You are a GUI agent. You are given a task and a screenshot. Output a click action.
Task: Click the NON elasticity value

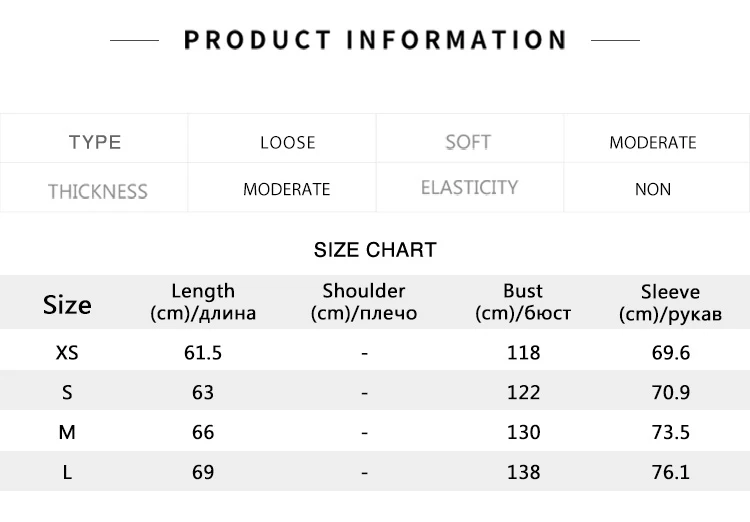653,189
